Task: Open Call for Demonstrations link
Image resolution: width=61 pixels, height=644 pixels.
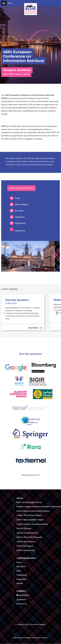Action: tap(27, 533)
